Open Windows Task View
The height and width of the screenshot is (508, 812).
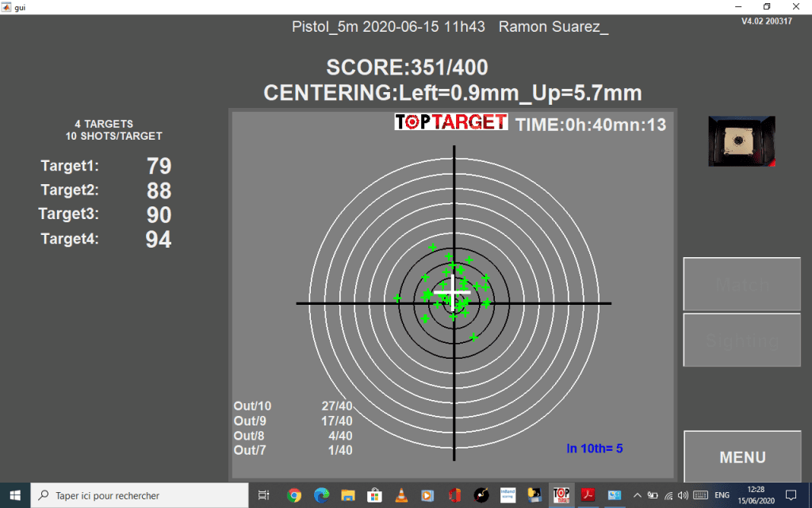263,495
